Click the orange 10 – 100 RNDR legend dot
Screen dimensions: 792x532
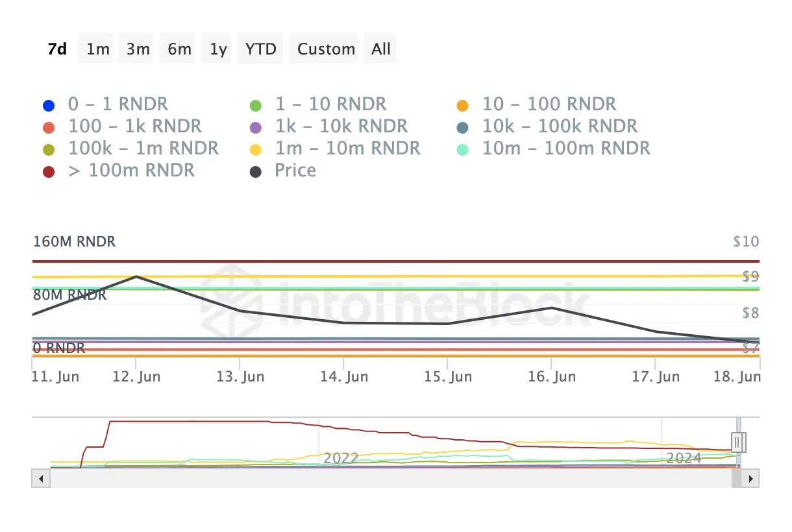(x=463, y=104)
